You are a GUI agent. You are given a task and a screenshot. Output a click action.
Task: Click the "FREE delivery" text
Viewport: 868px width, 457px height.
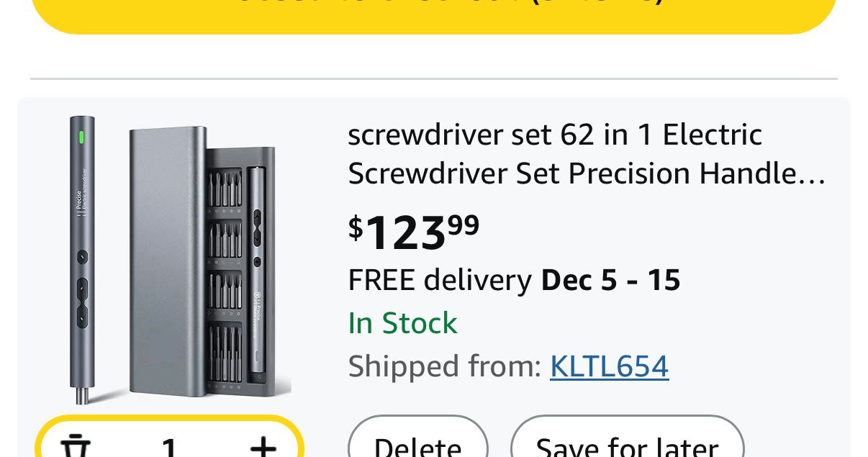[439, 280]
